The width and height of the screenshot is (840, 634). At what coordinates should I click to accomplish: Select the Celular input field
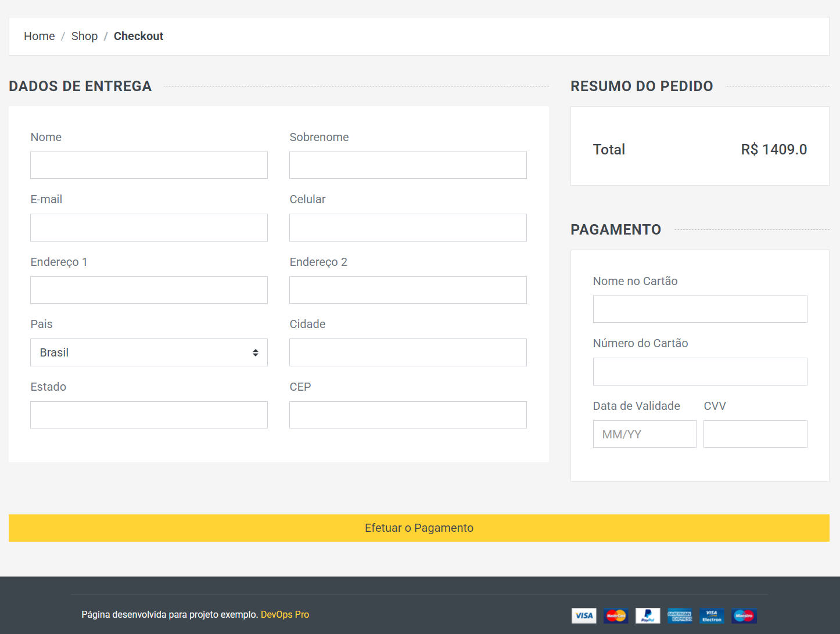[x=408, y=228]
